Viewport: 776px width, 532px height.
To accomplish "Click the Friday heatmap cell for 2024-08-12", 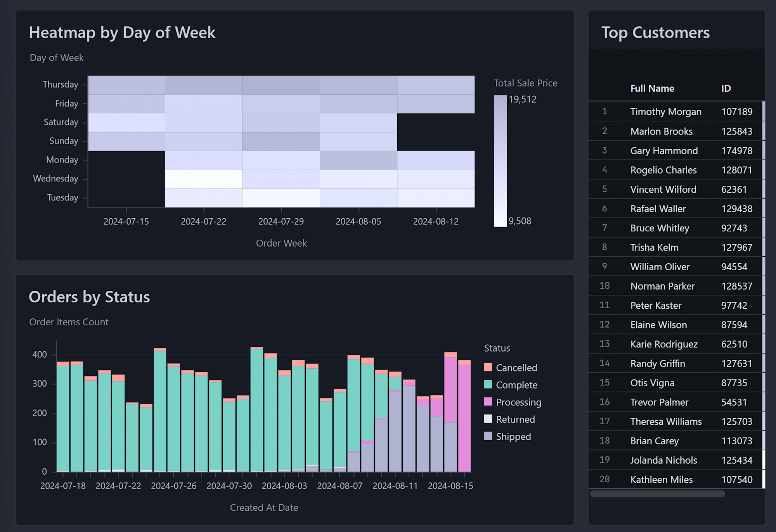I will [x=436, y=104].
